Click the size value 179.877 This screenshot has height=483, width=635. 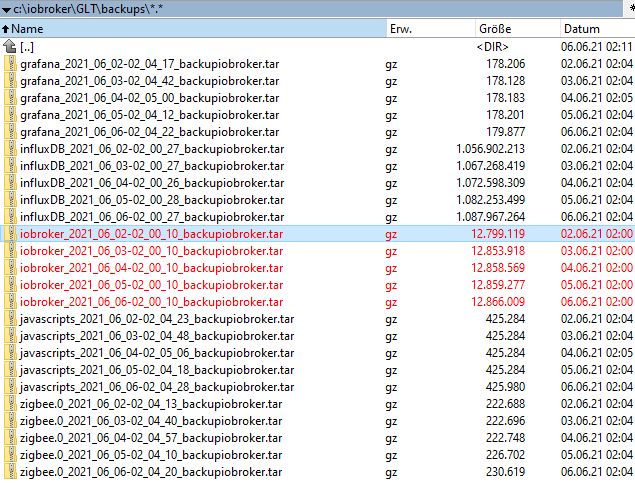click(505, 132)
